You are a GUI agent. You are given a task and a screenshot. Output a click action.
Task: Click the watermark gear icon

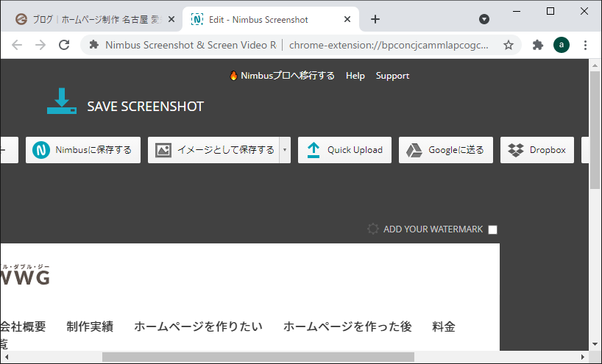click(x=373, y=229)
